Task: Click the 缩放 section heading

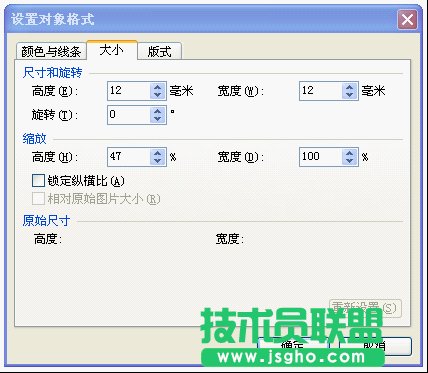Action: coord(35,139)
